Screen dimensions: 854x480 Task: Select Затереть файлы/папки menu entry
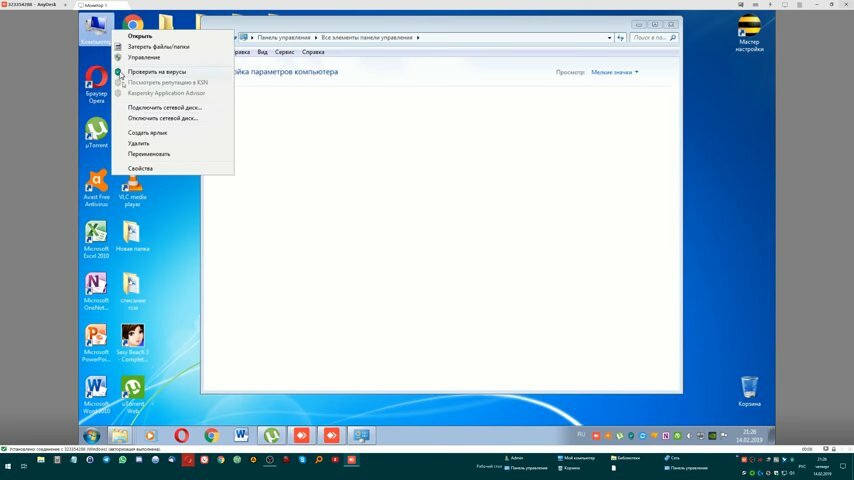click(158, 47)
